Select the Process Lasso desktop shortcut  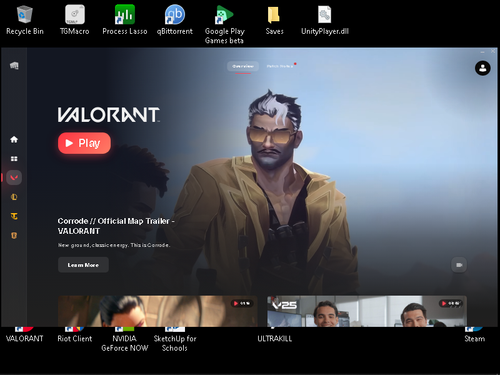[125, 21]
